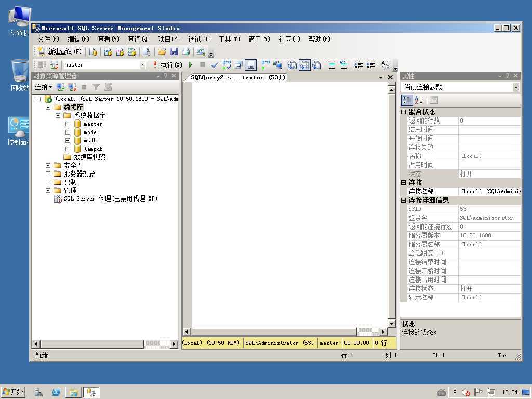Select Results to Text icon
Viewport: 532px width, 399px height.
(x=292, y=65)
